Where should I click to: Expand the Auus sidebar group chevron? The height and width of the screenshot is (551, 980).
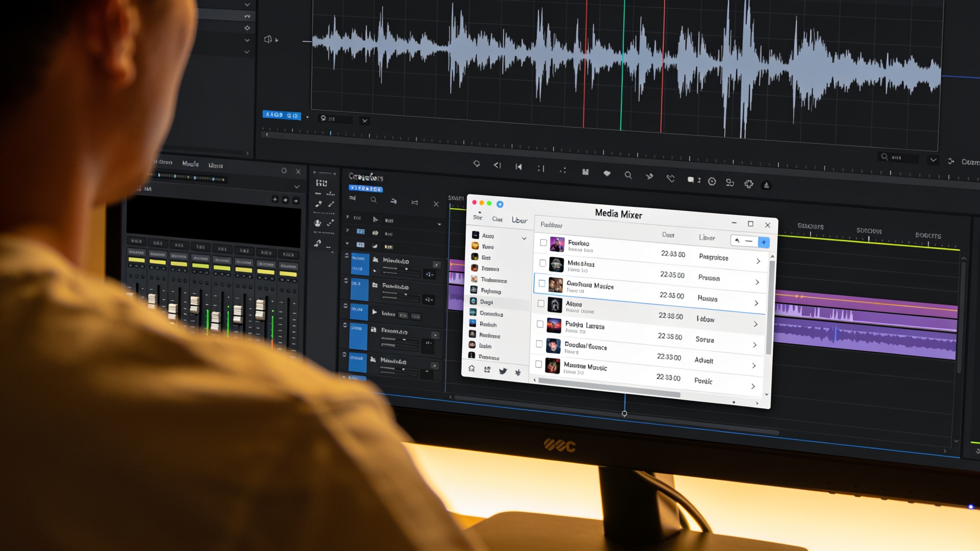[x=524, y=238]
